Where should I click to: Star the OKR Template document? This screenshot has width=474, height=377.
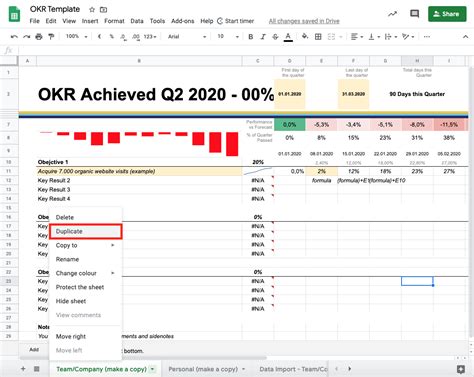tap(92, 10)
